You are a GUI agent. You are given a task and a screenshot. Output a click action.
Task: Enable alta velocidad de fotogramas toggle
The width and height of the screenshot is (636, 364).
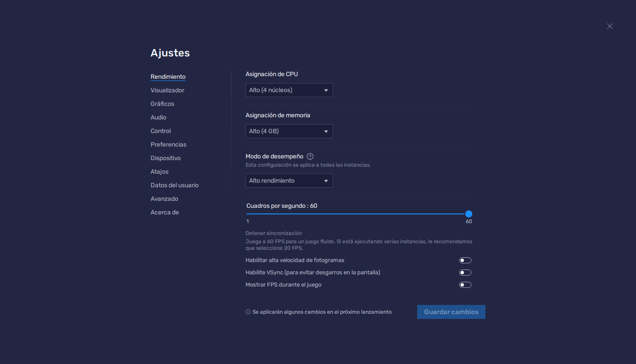point(465,260)
